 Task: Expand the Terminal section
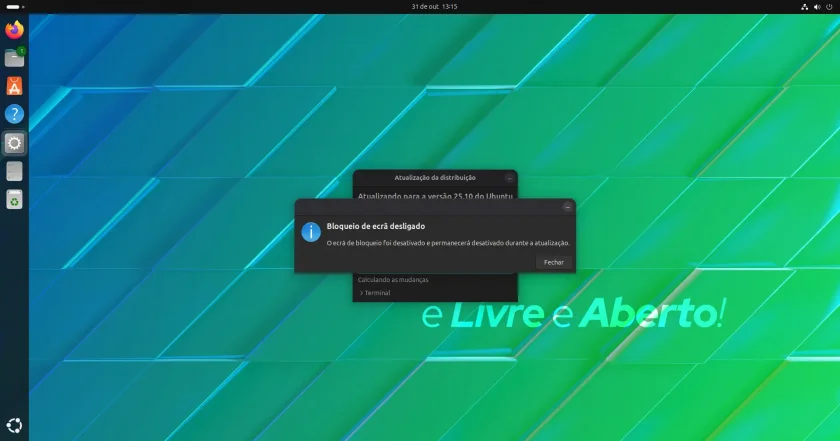tap(375, 293)
